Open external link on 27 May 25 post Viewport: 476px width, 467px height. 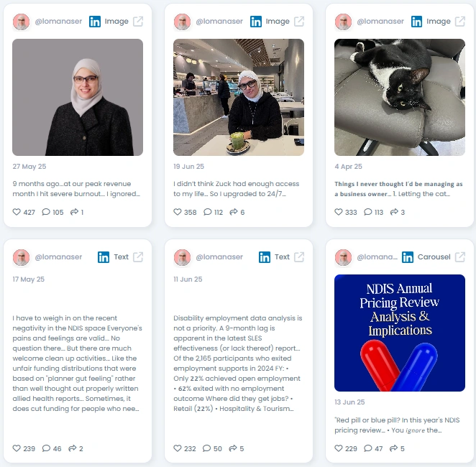coord(138,22)
